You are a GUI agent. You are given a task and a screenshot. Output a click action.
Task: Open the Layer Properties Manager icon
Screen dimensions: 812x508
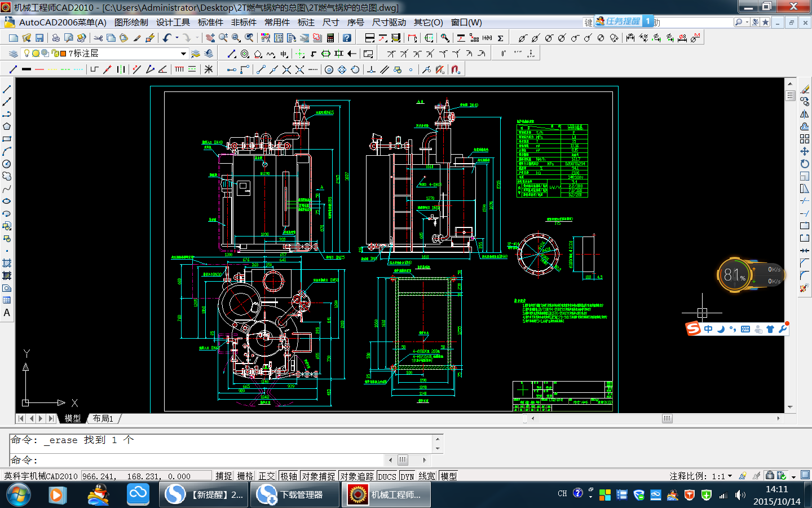14,54
